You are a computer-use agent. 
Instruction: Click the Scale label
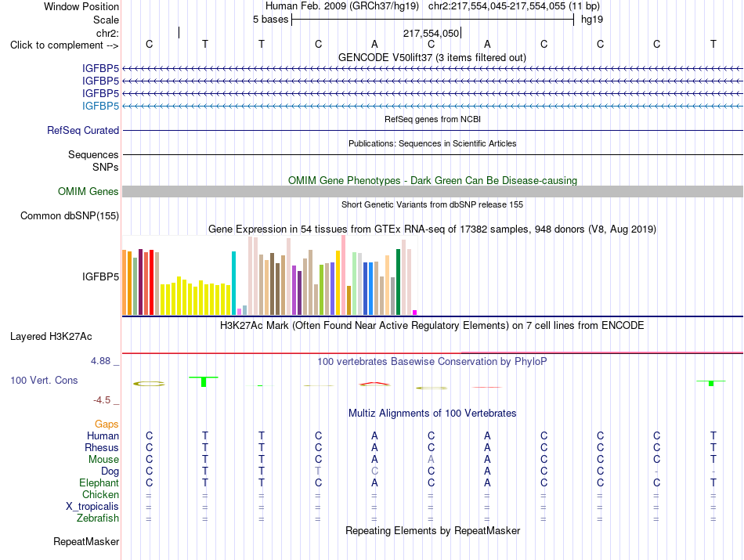pyautogui.click(x=106, y=20)
